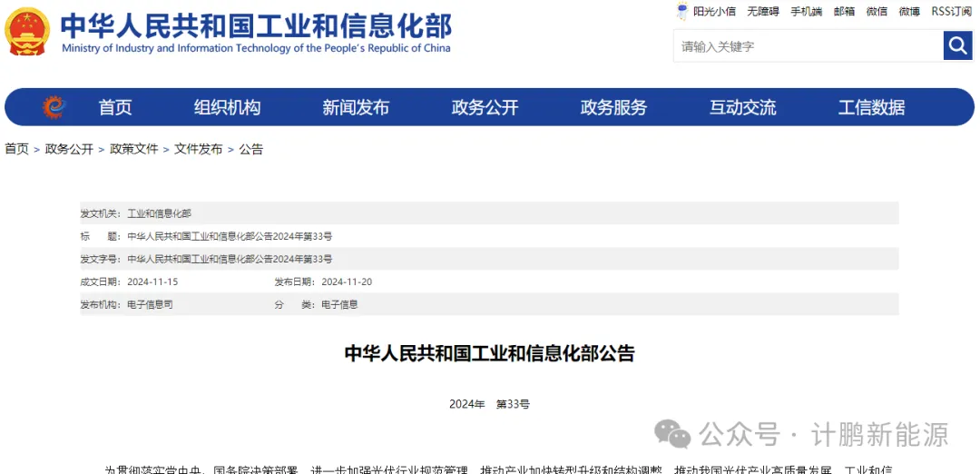Click the 发文机关 value 工业和信息化部
Image resolution: width=980 pixels, height=474 pixels.
point(160,213)
